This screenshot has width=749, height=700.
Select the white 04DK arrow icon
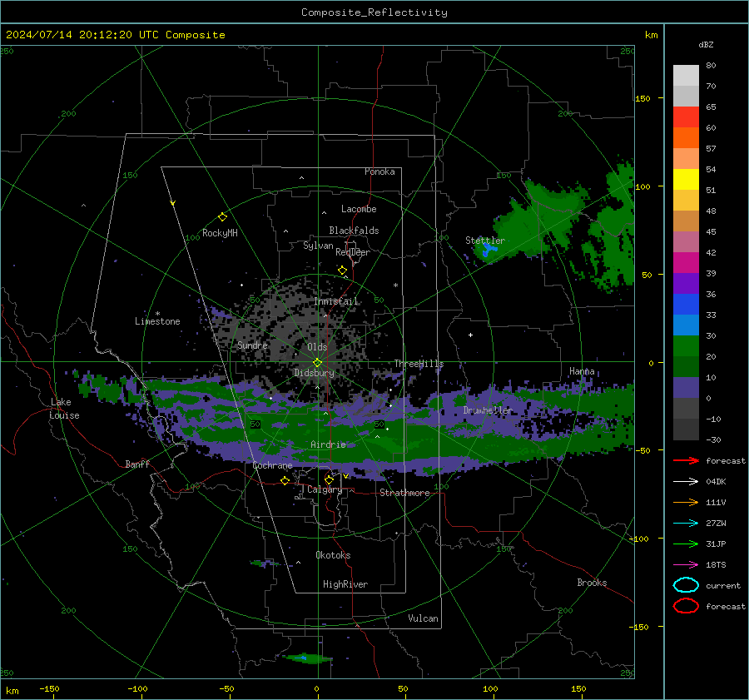tap(686, 482)
